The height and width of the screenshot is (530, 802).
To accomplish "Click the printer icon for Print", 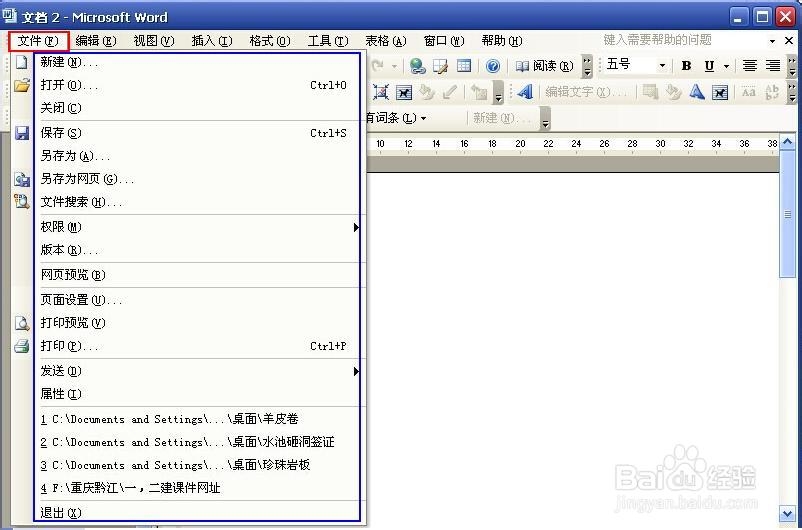I will (x=21, y=346).
